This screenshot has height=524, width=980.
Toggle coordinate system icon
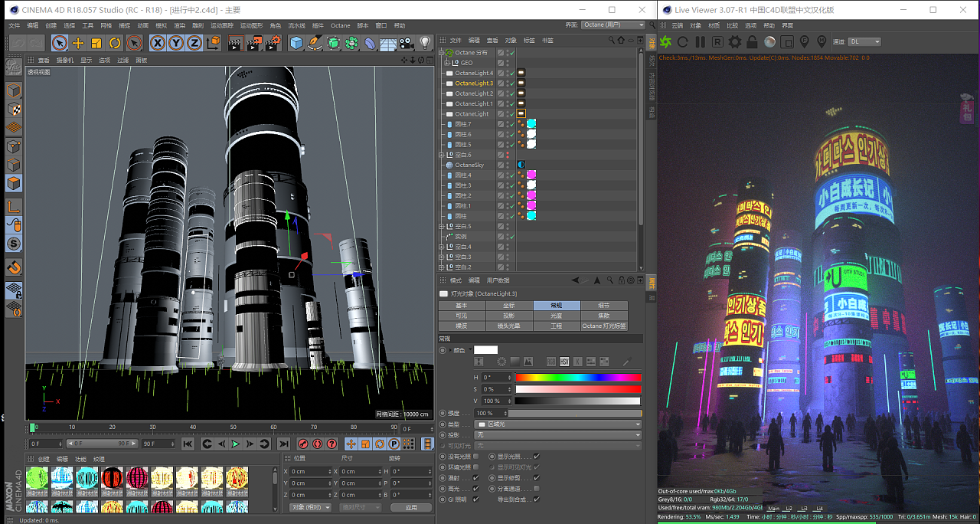click(x=213, y=43)
